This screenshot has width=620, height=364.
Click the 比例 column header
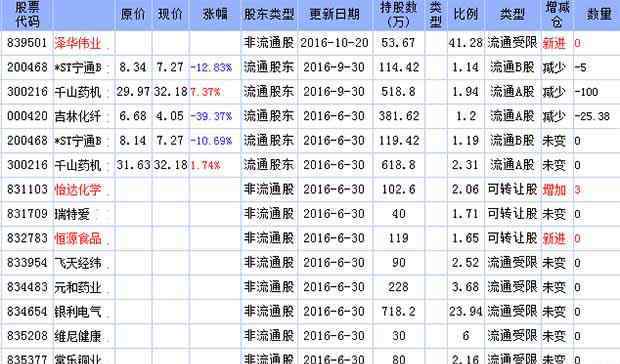coord(465,15)
